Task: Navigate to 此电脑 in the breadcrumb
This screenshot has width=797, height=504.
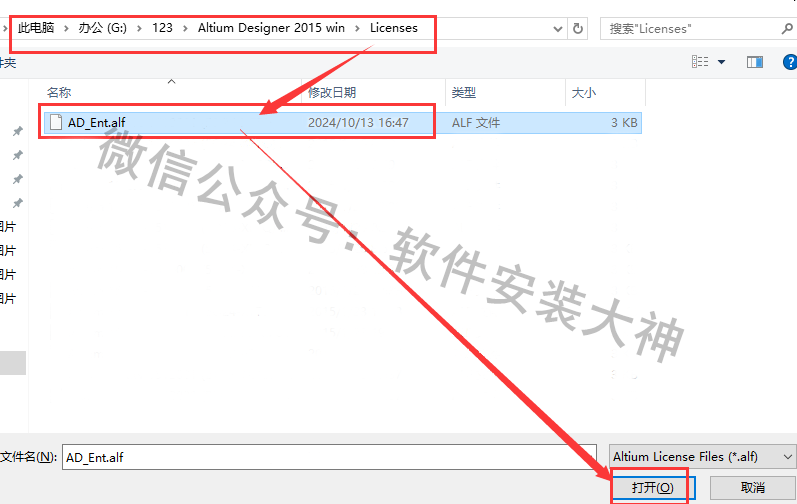Action: point(41,28)
